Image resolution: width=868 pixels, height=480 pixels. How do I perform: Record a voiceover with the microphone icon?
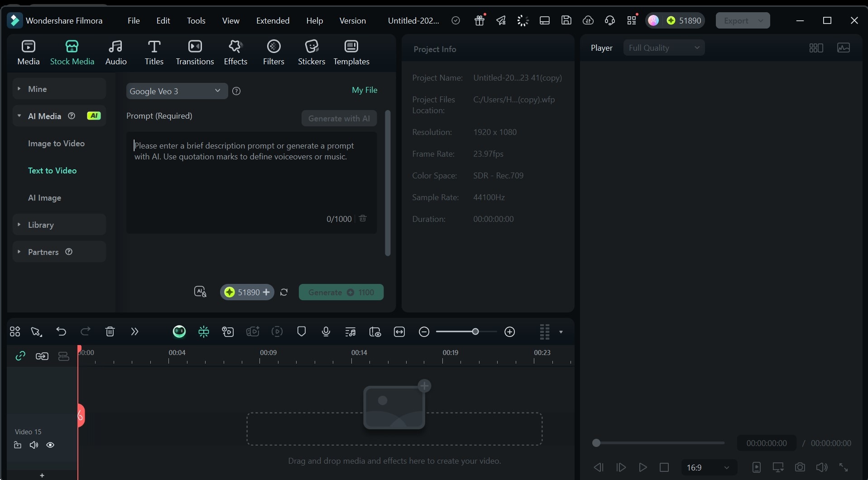[326, 331]
